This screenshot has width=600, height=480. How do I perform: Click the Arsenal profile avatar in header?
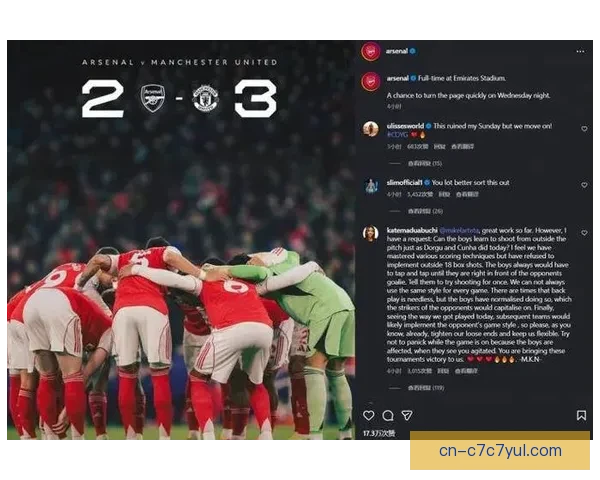[x=370, y=51]
